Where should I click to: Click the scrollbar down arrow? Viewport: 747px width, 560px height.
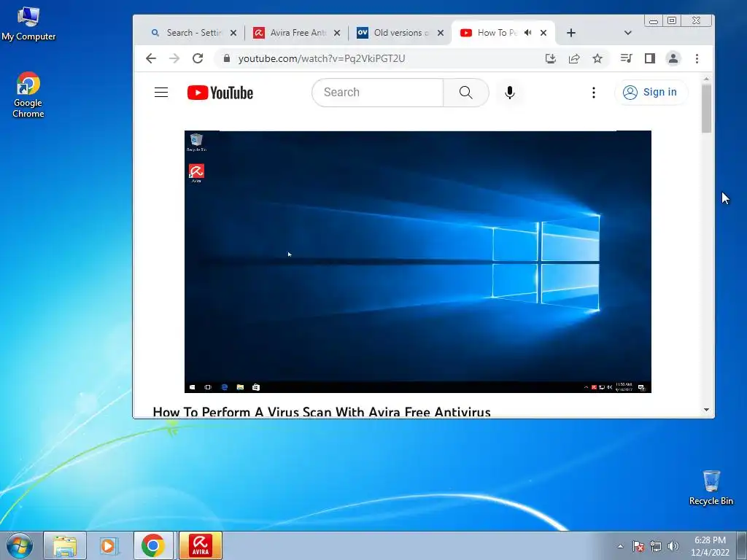coord(706,410)
